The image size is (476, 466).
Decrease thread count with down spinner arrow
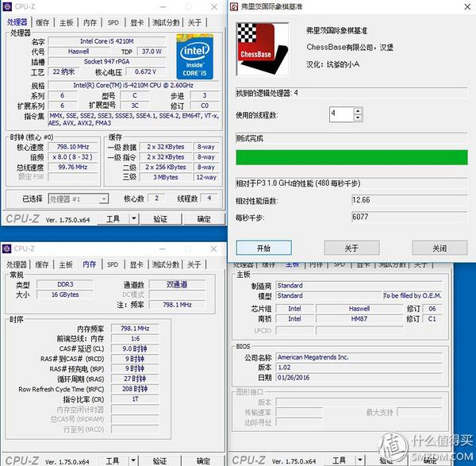pos(359,117)
